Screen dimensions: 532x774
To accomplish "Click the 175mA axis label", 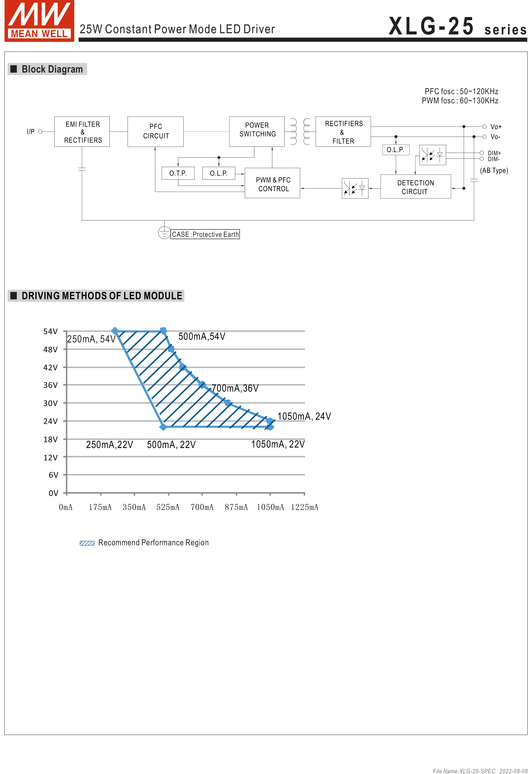I will pos(100,507).
